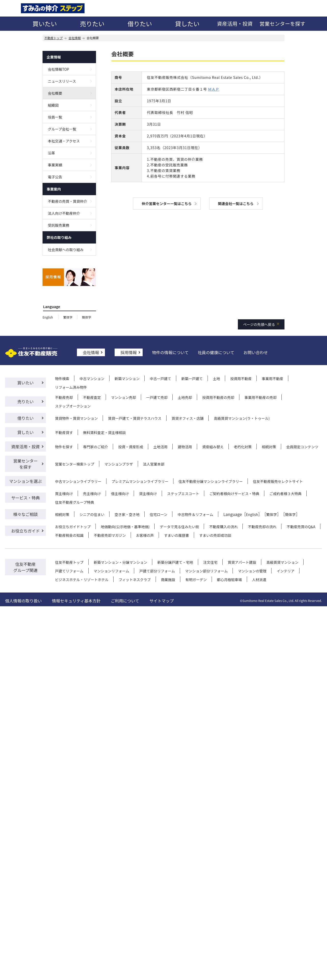Expand the footer お役立ちガイド category
This screenshot has width=327, height=980.
[x=25, y=531]
